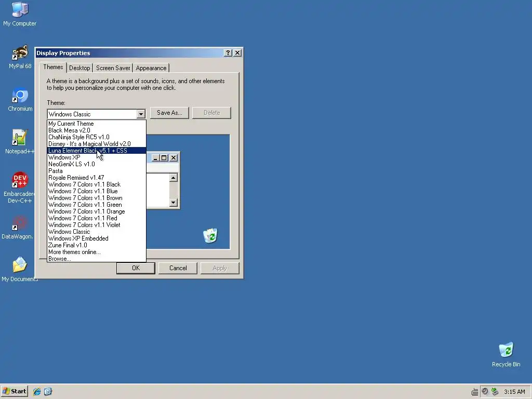Pick Zune Final v1.0 theme
Image resolution: width=532 pixels, height=399 pixels.
pyautogui.click(x=96, y=245)
